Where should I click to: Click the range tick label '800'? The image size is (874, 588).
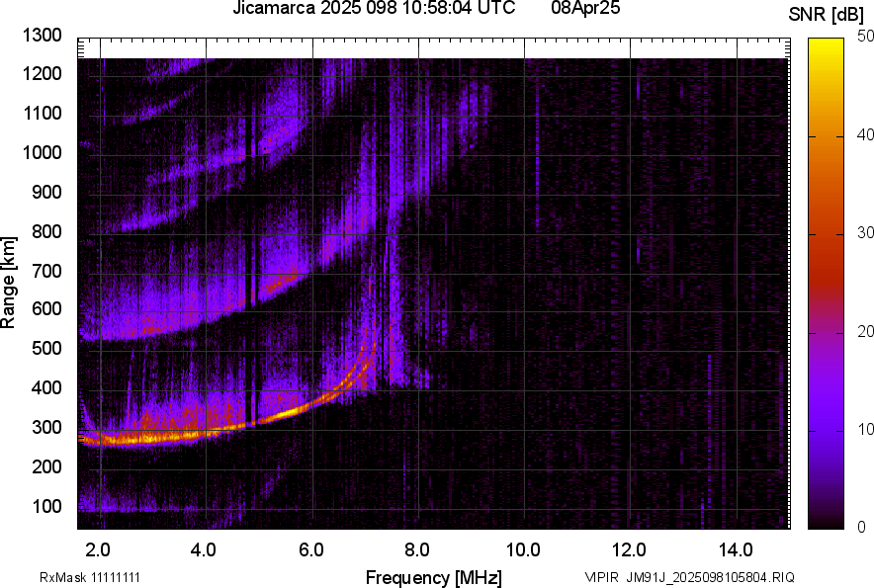click(x=46, y=231)
